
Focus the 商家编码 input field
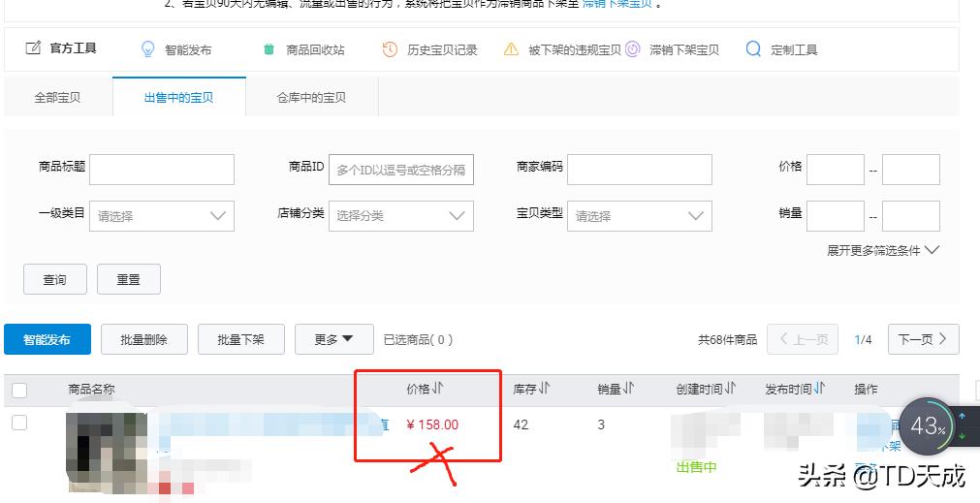(x=640, y=170)
